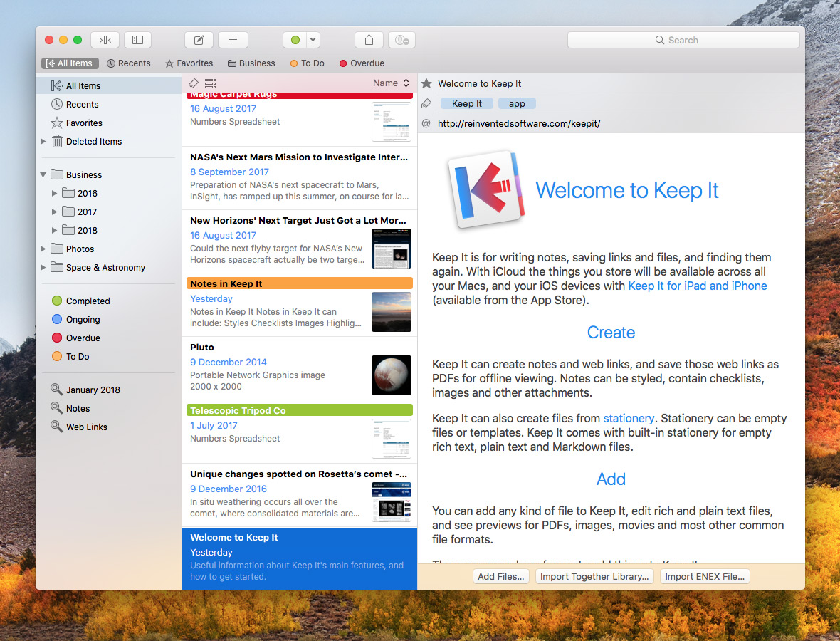The height and width of the screenshot is (641, 840).
Task: Click the app tag token
Action: click(517, 103)
